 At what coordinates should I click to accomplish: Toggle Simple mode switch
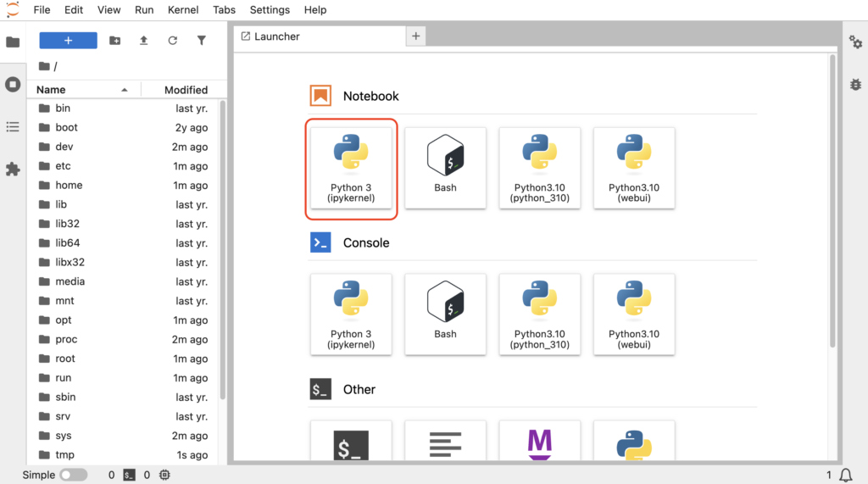pyautogui.click(x=74, y=475)
